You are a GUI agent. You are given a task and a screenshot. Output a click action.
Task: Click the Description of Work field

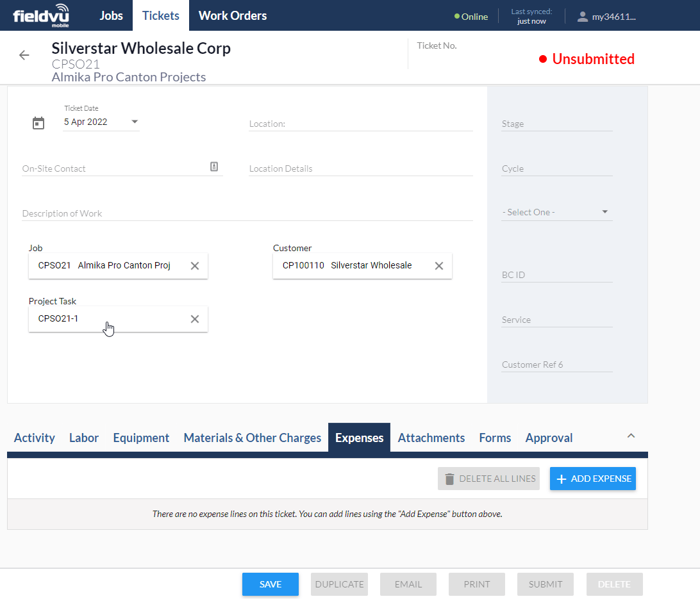click(x=247, y=213)
